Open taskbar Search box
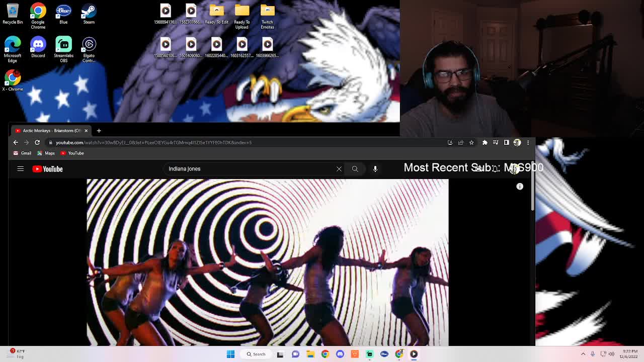The height and width of the screenshot is (362, 644). (x=256, y=354)
